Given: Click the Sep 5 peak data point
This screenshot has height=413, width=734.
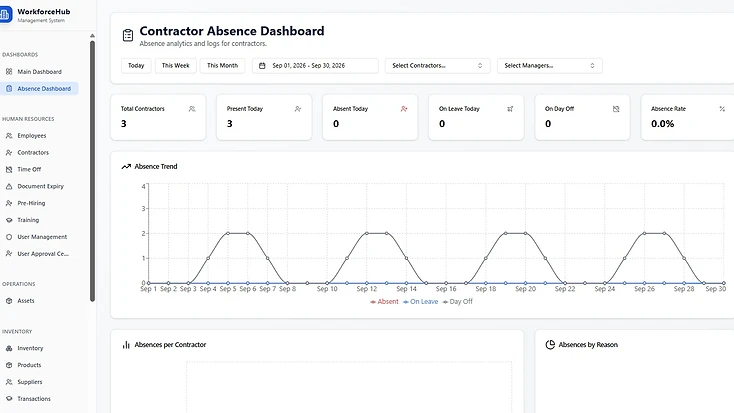Looking at the screenshot, I should 228,233.
